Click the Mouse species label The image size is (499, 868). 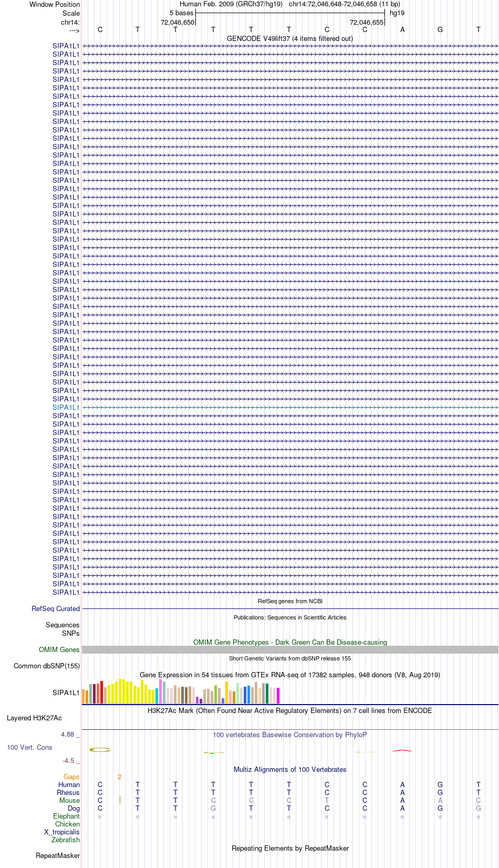pos(69,801)
